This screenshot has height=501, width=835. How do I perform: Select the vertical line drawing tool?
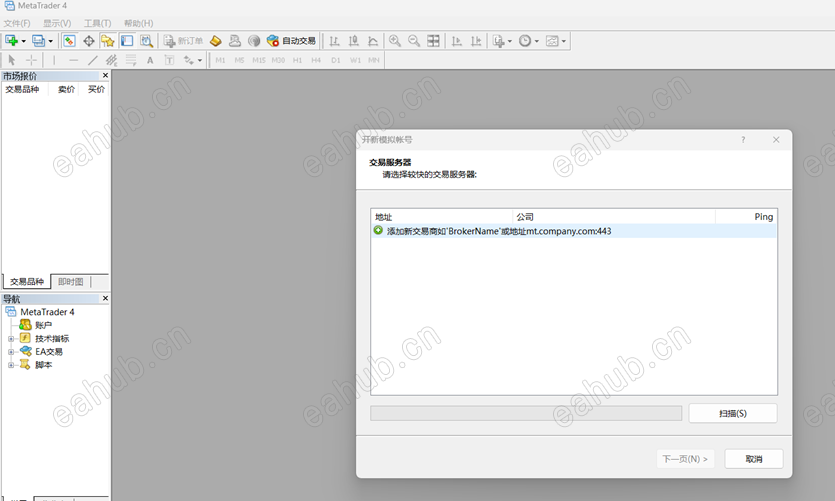pos(54,60)
